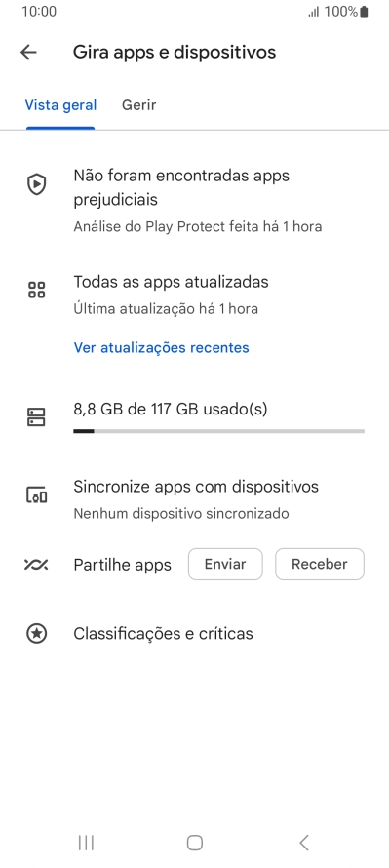This screenshot has width=389, height=868.
Task: Tap the system back chevron
Action: (x=304, y=843)
